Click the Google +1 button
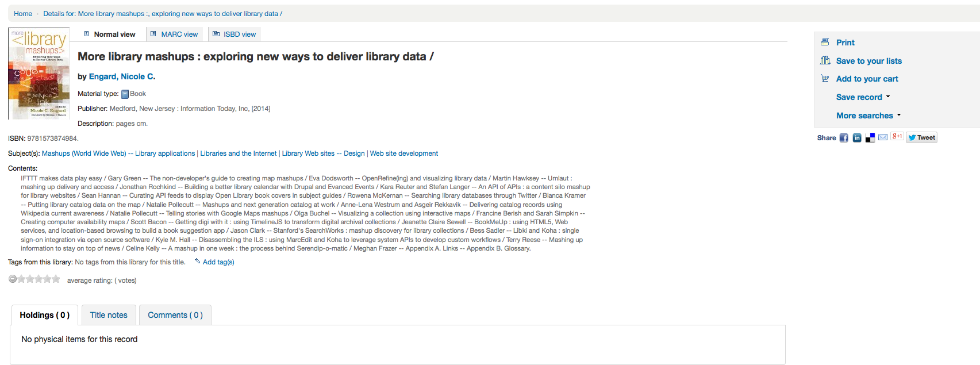The height and width of the screenshot is (365, 980). click(x=897, y=136)
